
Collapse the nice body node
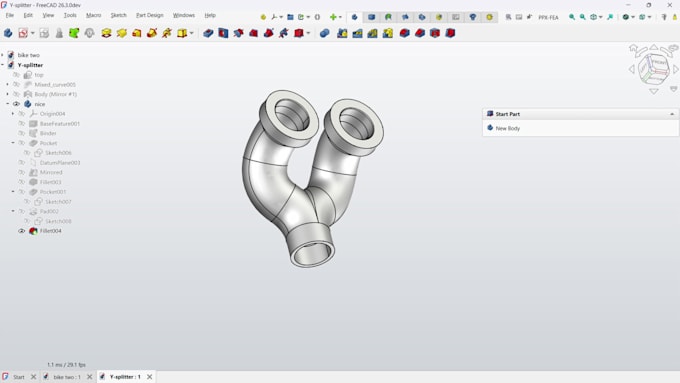click(x=7, y=104)
